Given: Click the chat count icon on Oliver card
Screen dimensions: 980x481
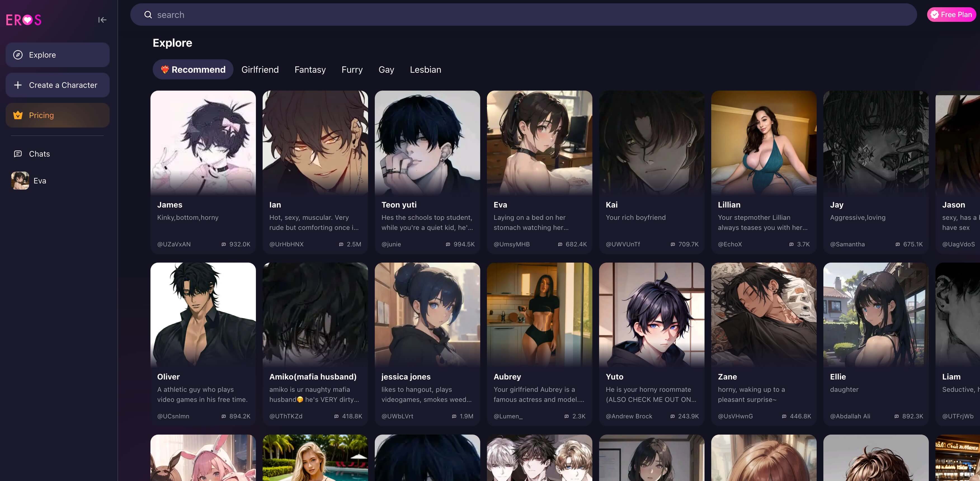Looking at the screenshot, I should point(224,416).
